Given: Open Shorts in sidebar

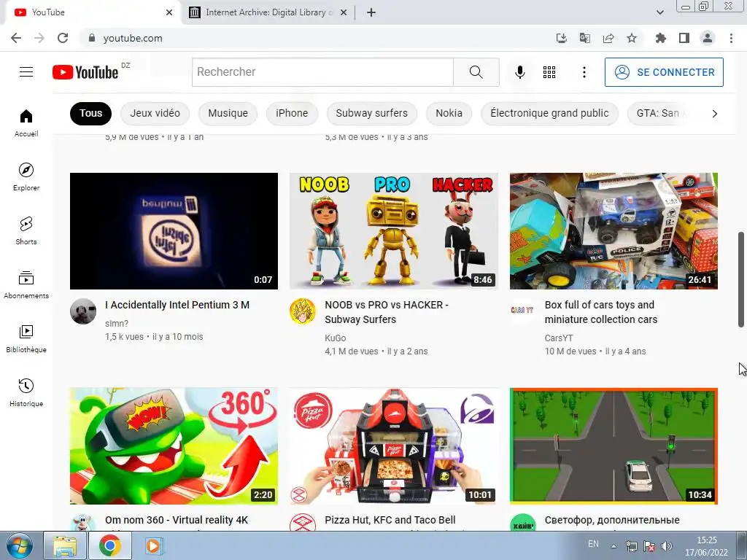Looking at the screenshot, I should click(x=26, y=231).
